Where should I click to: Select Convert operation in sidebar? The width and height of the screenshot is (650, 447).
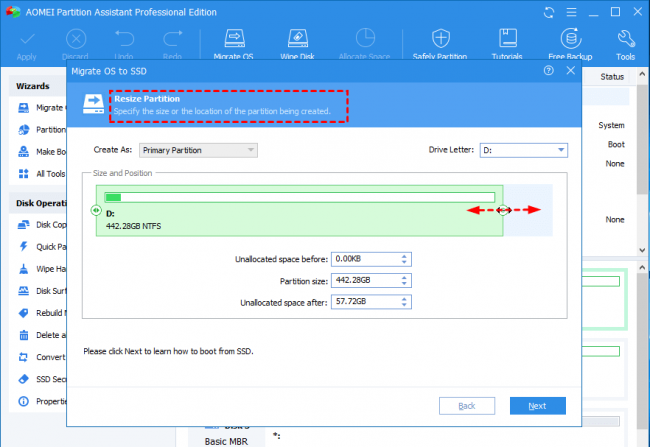[42, 357]
